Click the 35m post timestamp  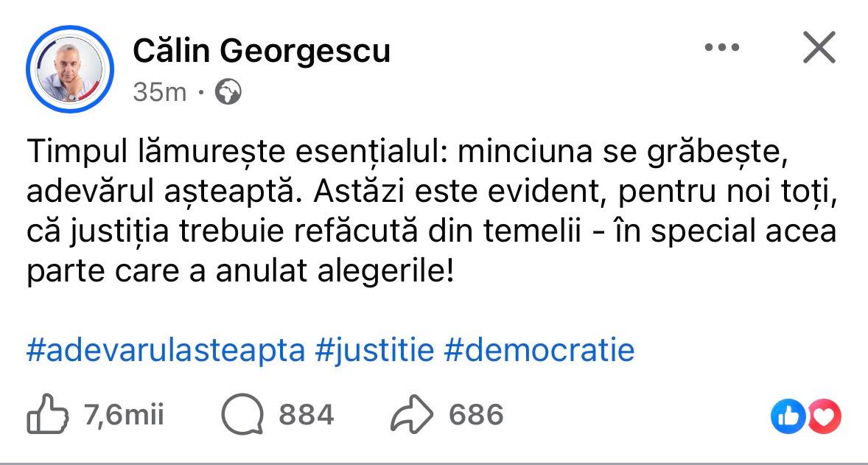[159, 92]
